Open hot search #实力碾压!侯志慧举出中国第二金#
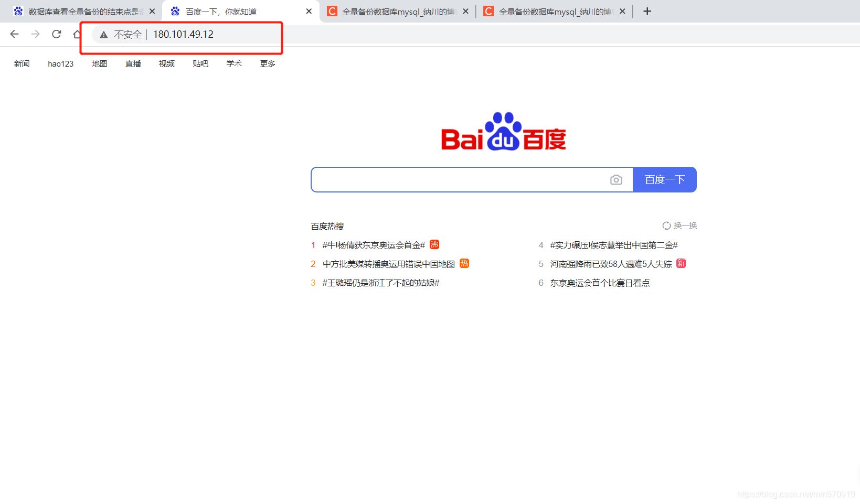 [614, 245]
